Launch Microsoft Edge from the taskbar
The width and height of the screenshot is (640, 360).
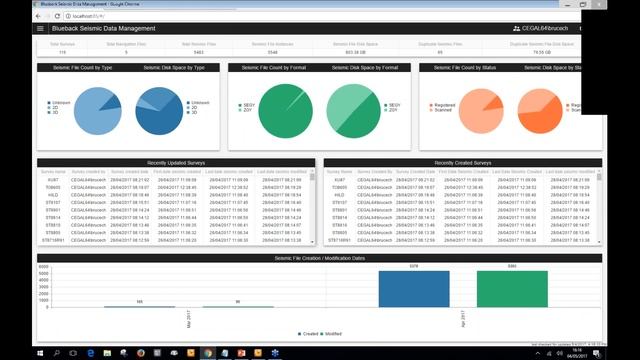pos(91,353)
